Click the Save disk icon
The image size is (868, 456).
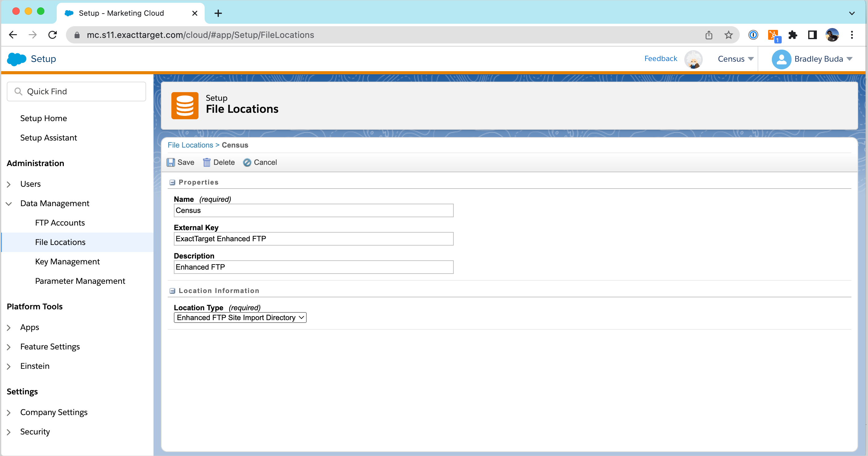point(171,162)
